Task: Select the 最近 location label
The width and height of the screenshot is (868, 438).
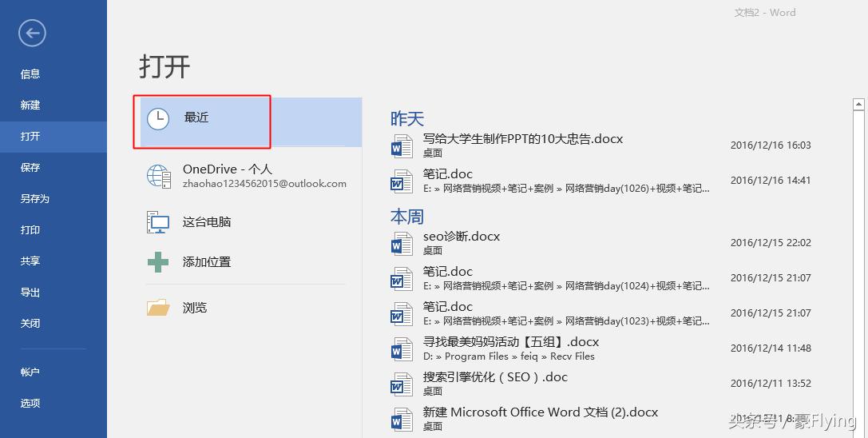Action: pyautogui.click(x=196, y=117)
